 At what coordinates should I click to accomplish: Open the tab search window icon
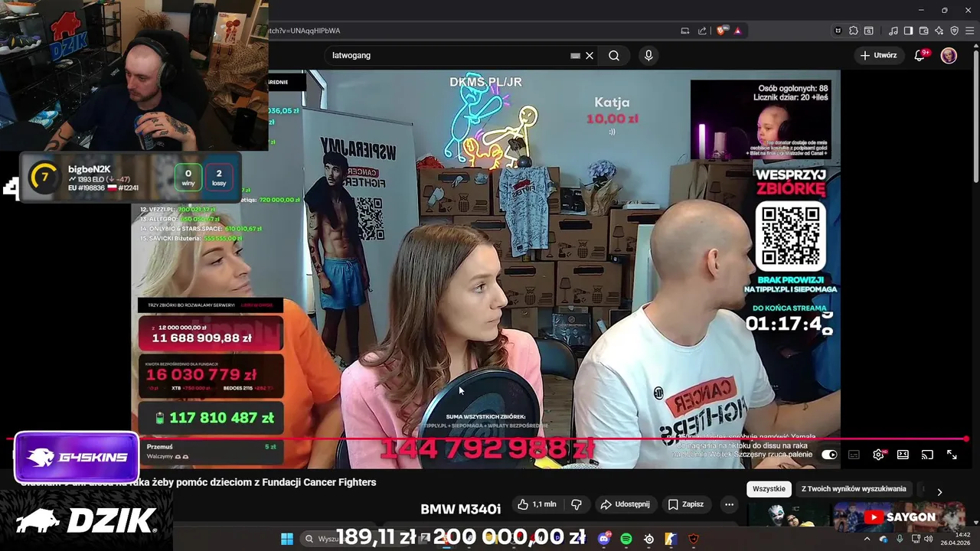click(x=869, y=31)
